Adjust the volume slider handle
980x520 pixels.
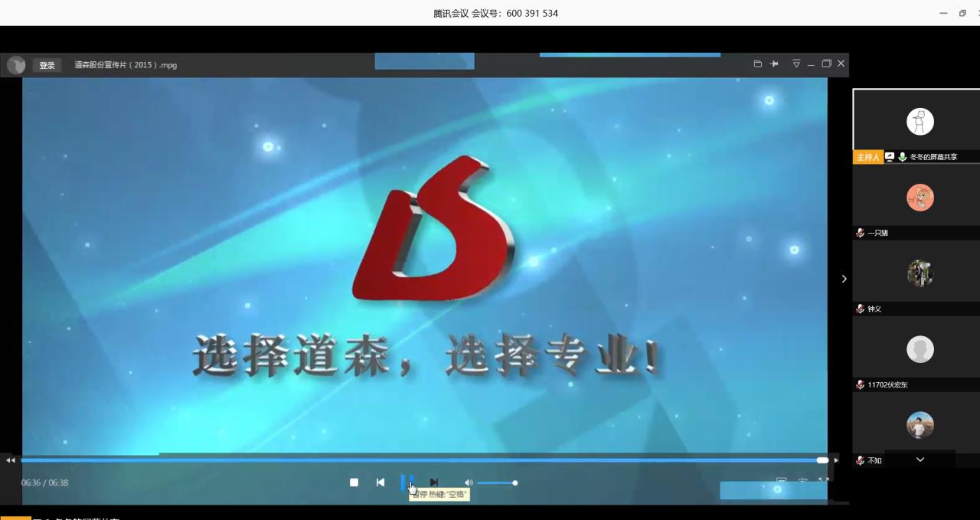(514, 482)
